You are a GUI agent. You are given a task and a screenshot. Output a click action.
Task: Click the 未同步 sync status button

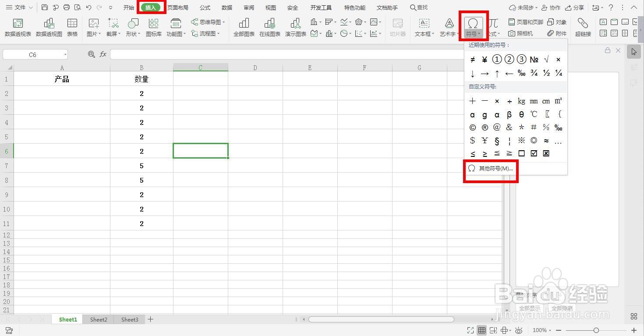tap(523, 7)
